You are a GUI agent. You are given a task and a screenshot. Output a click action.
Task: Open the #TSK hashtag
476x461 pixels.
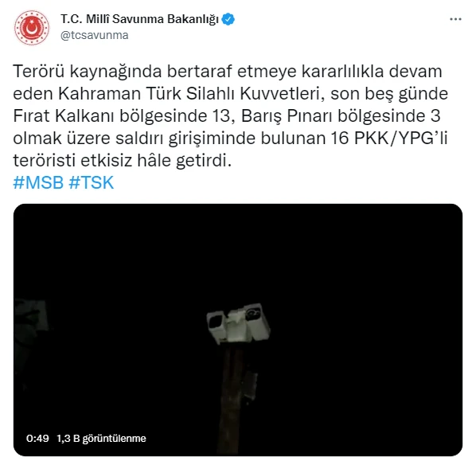(91, 182)
